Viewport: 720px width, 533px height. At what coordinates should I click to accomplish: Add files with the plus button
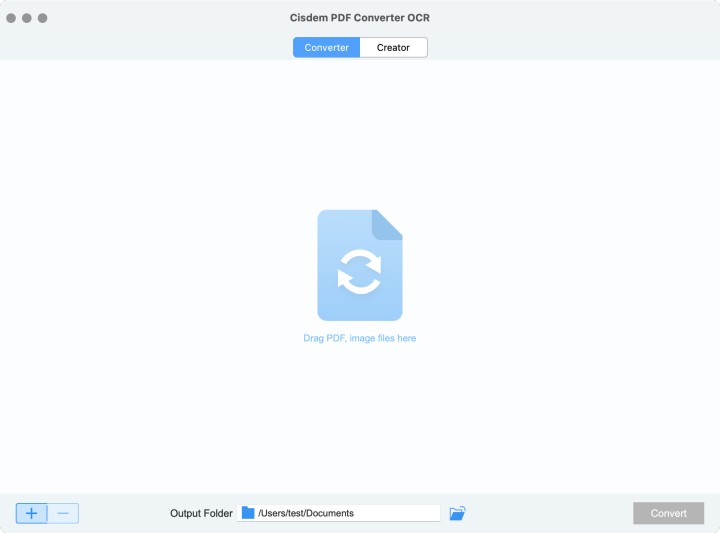tap(32, 513)
